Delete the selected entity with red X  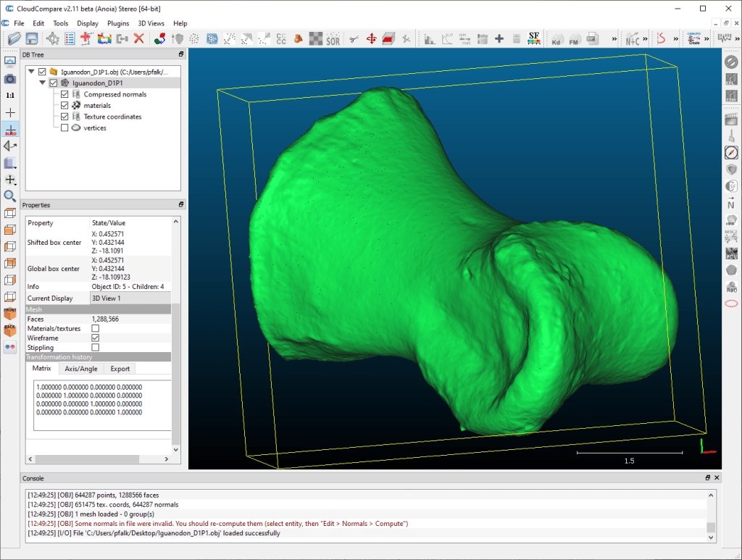139,38
